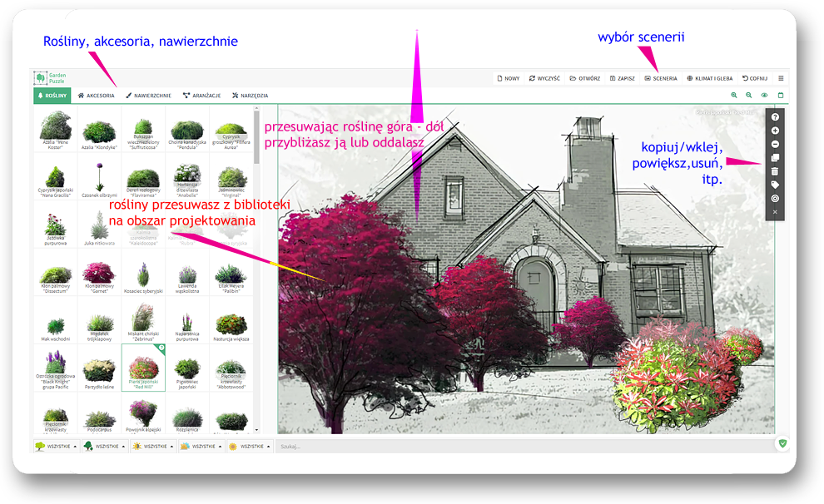
Task: Click the green zoom-out magnifier icon
Action: click(749, 96)
